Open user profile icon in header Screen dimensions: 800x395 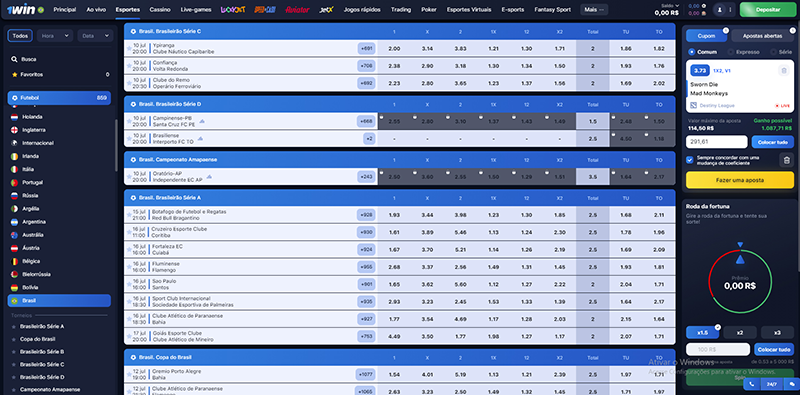pyautogui.click(x=720, y=10)
